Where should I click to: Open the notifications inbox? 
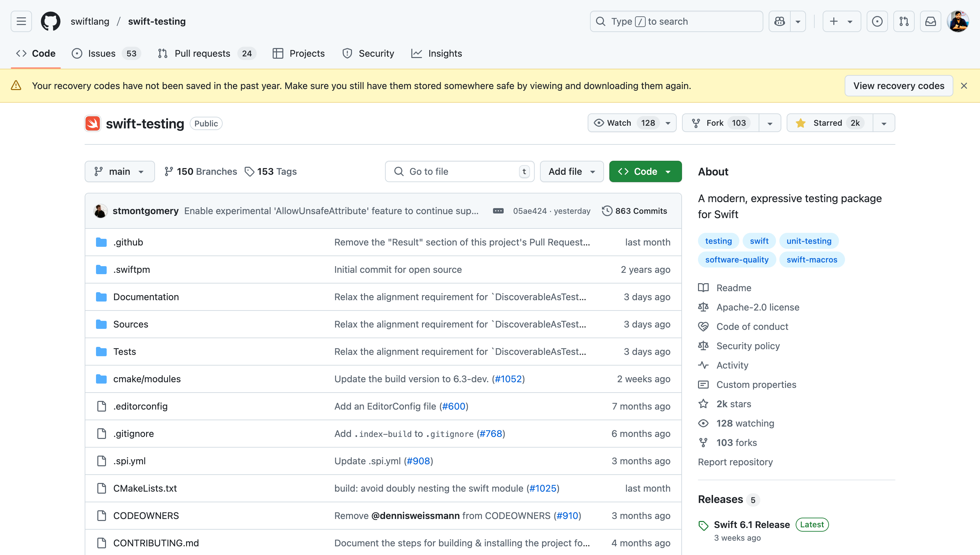930,21
